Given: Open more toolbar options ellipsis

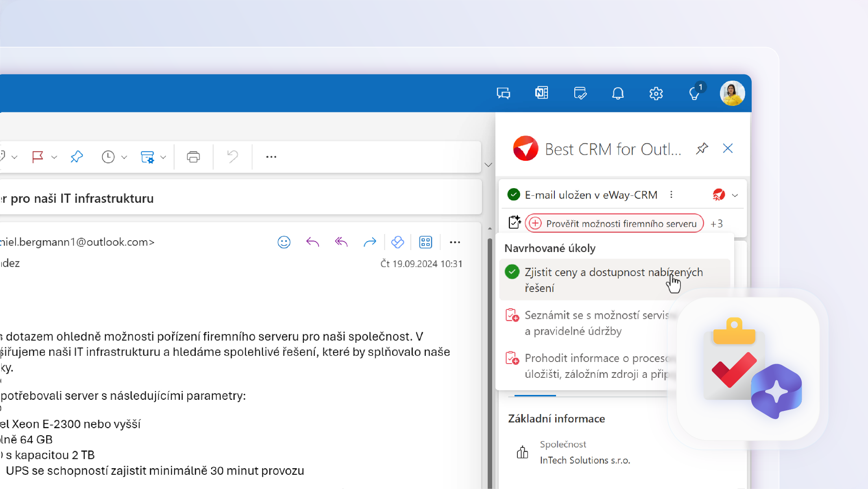Looking at the screenshot, I should pos(271,157).
